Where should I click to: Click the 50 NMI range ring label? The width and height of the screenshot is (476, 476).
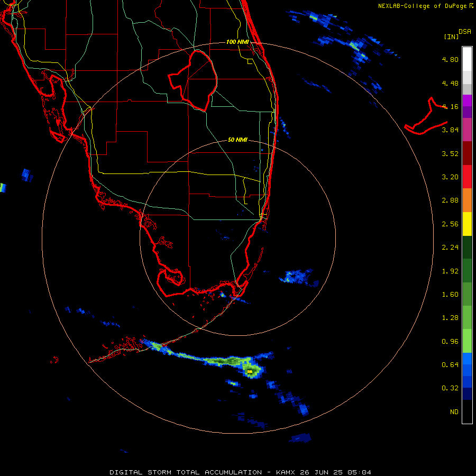coord(237,140)
